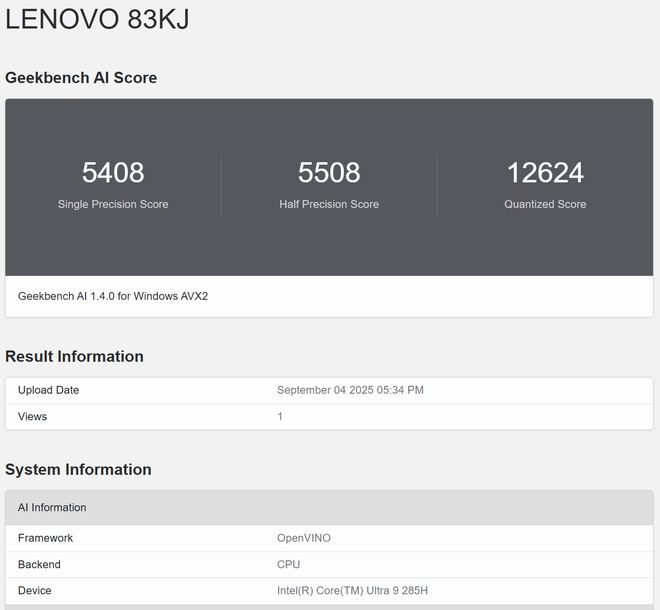Click the Single Precision Score label

click(x=113, y=204)
